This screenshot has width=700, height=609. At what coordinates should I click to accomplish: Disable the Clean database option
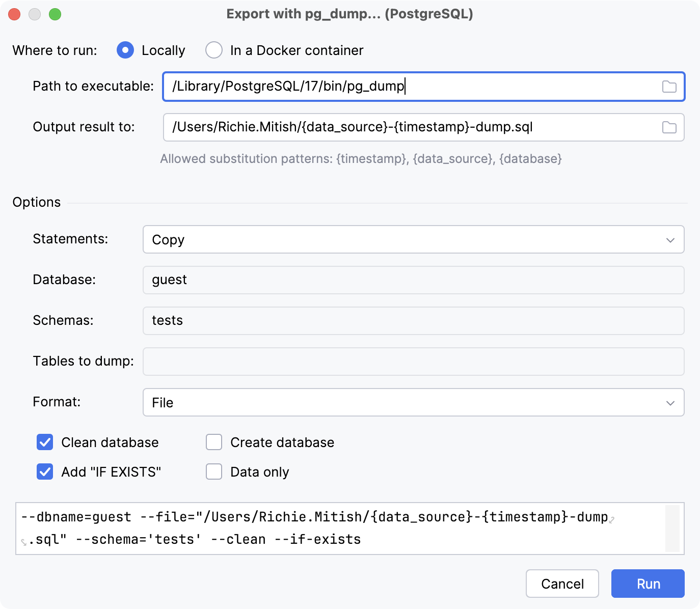pos(44,442)
